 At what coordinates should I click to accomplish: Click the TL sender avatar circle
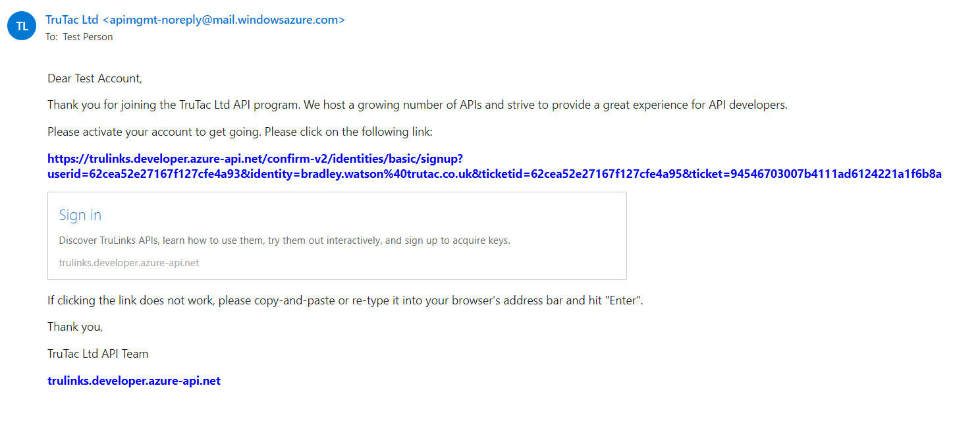click(x=22, y=26)
